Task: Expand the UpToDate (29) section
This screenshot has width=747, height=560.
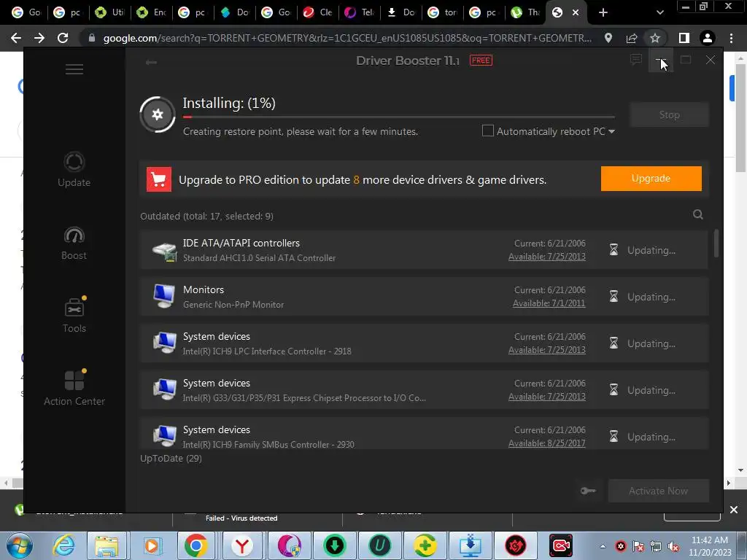Action: pos(171,458)
